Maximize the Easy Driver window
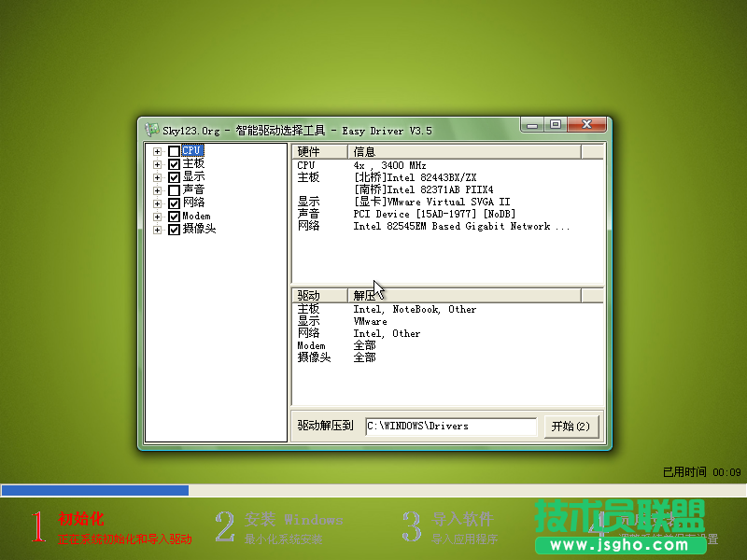The height and width of the screenshot is (560, 747). 556,124
